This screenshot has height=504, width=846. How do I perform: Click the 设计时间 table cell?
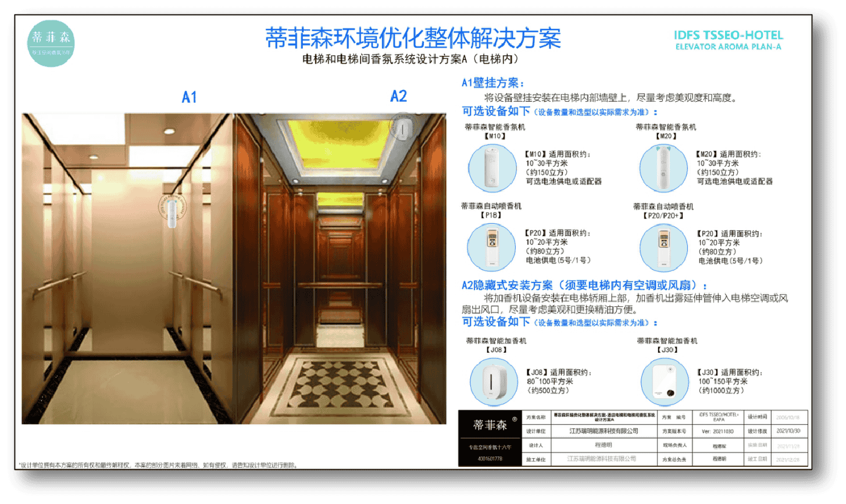[x=758, y=417]
